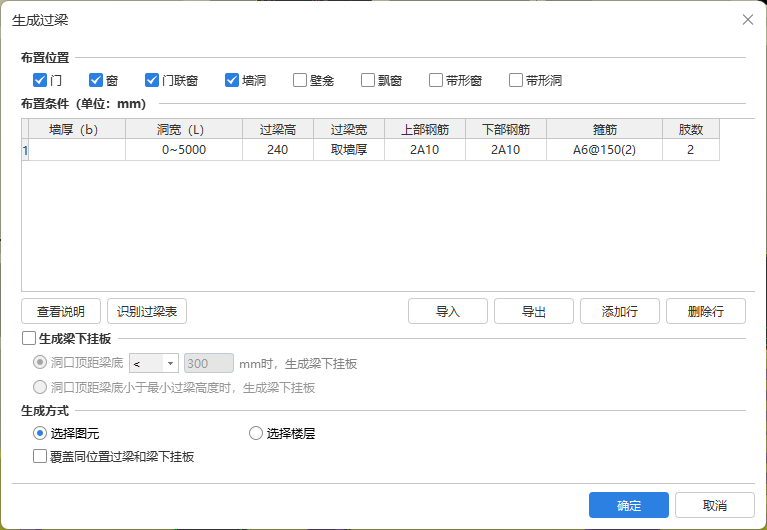Select row number 1 header
Image resolution: width=767 pixels, height=530 pixels.
[x=25, y=150]
